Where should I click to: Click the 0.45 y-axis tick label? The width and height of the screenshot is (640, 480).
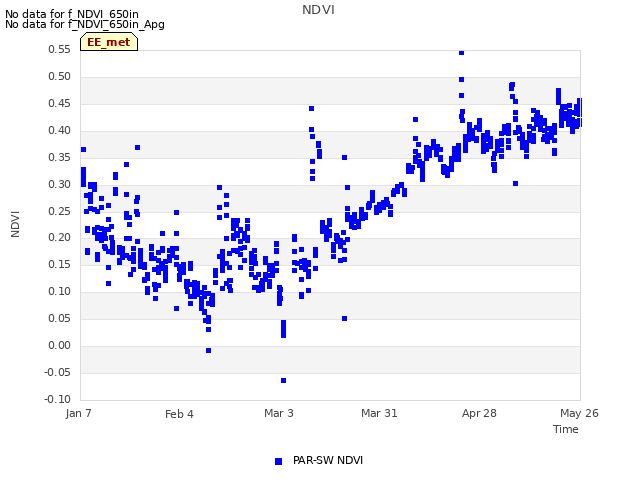pos(59,103)
